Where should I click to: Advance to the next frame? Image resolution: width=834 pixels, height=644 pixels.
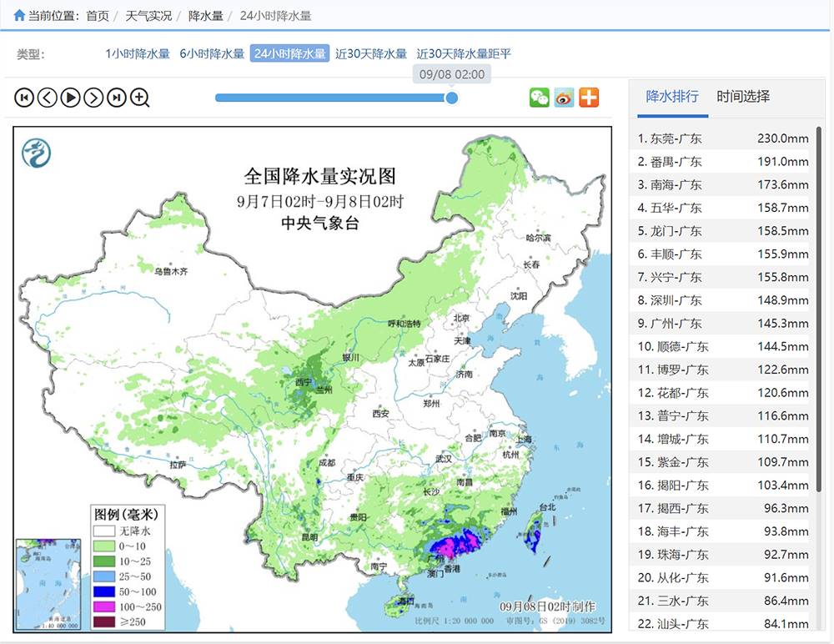coord(93,98)
